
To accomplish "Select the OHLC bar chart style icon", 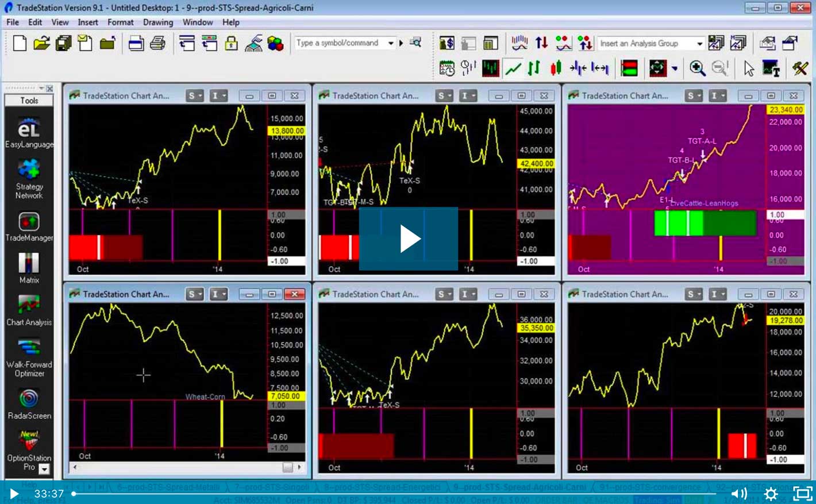I will 534,68.
